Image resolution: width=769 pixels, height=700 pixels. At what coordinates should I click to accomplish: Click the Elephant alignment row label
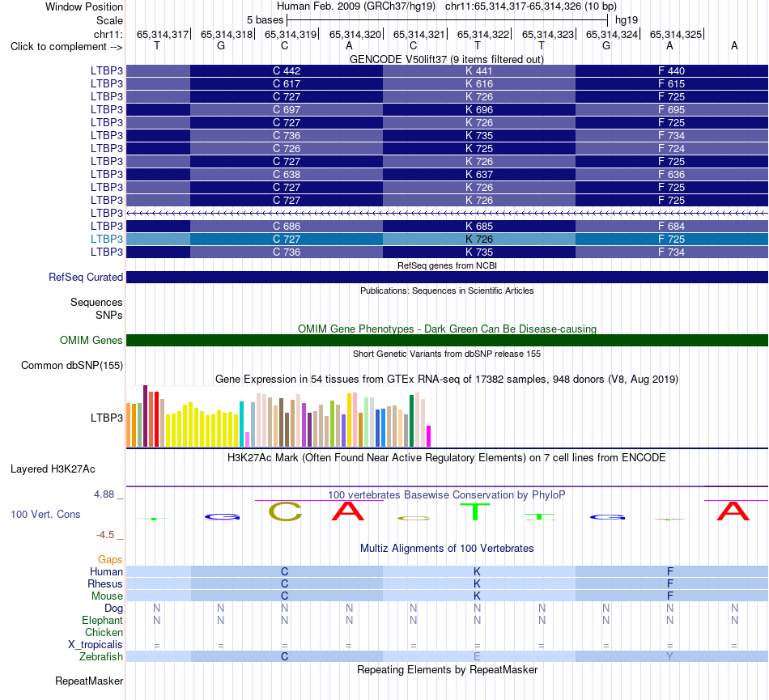point(102,621)
